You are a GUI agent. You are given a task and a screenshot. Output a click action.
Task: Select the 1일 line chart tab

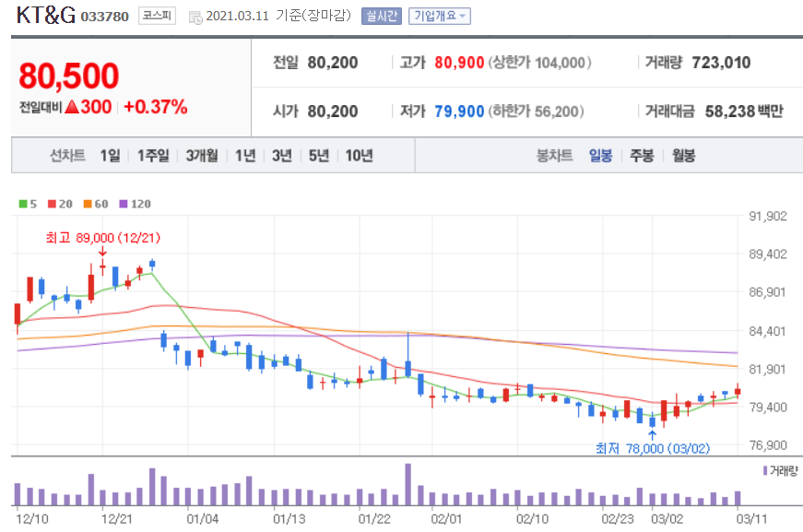point(110,155)
